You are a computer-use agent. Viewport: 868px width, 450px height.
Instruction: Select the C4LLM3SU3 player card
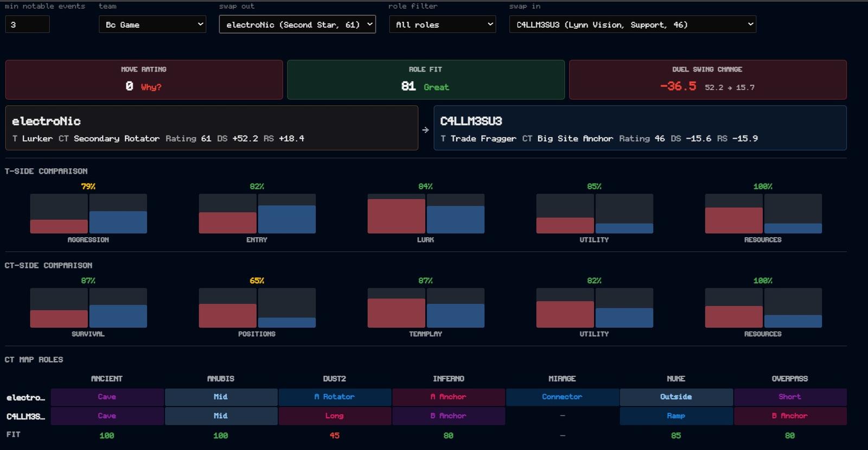640,128
